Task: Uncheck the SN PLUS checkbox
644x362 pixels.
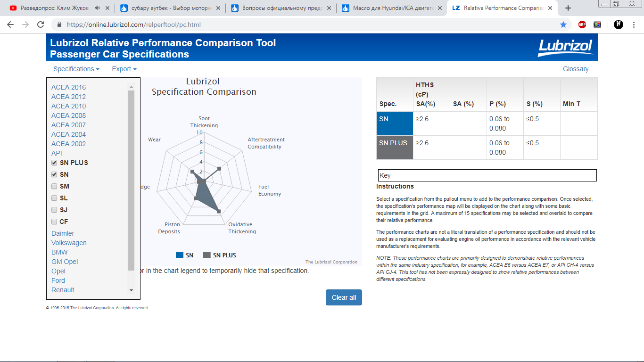Action: point(54,163)
